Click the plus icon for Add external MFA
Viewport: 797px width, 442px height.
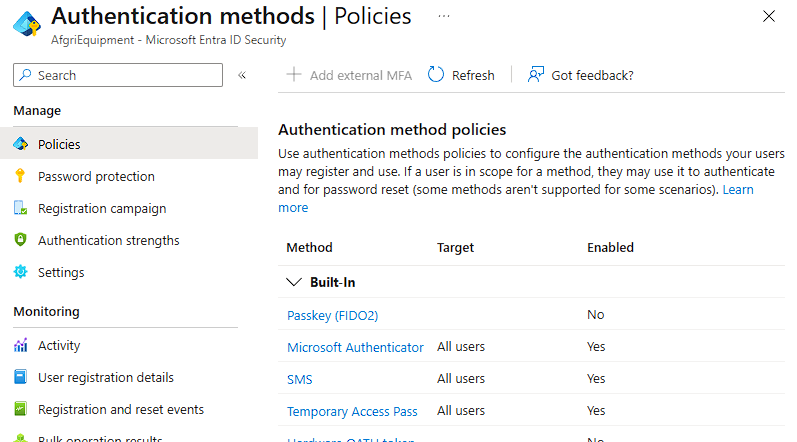click(x=294, y=75)
